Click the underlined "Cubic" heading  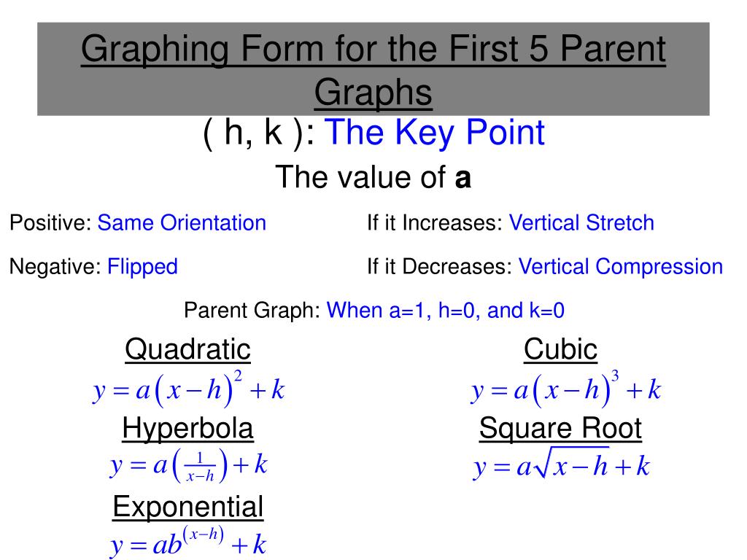pos(560,349)
